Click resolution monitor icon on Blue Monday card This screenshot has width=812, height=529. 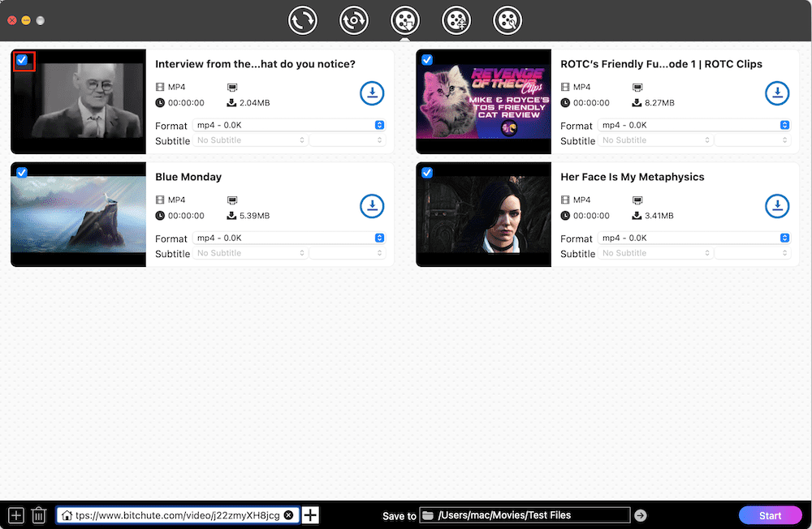point(232,200)
